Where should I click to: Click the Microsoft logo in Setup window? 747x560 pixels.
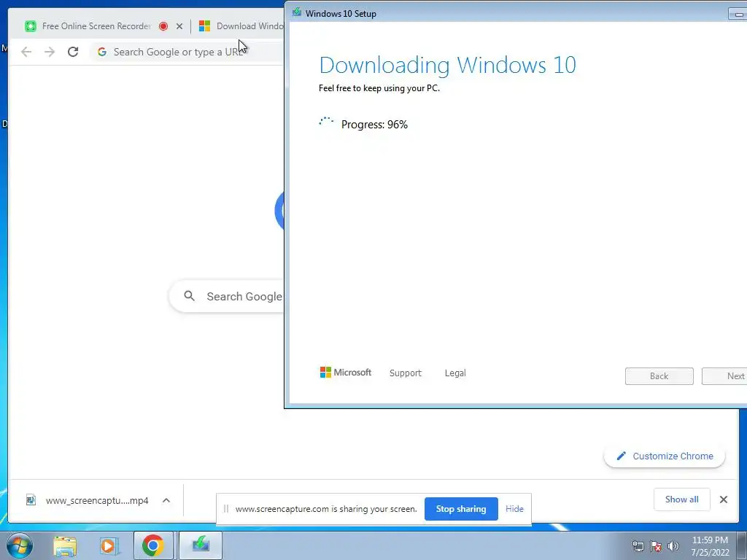(x=346, y=373)
